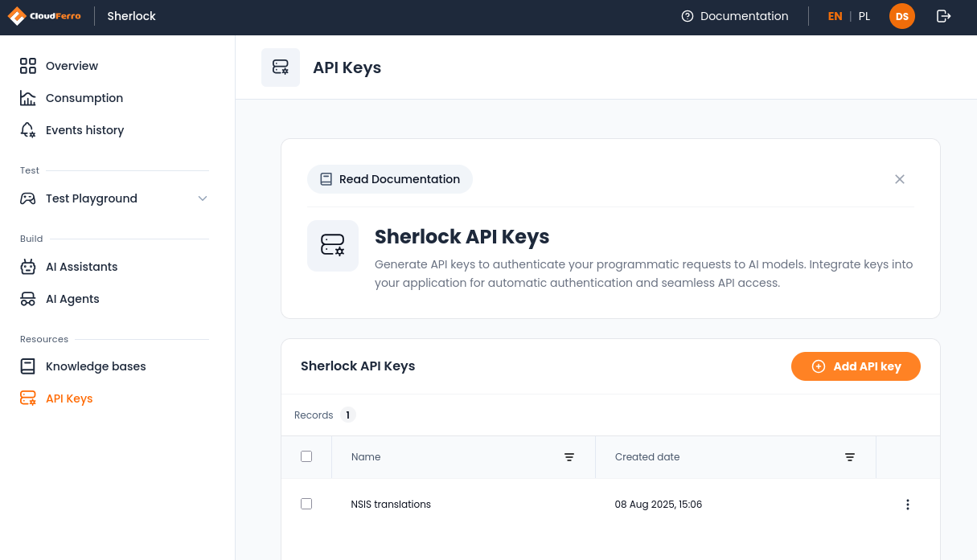Select all API keys with header checkbox
977x560 pixels.
point(306,456)
